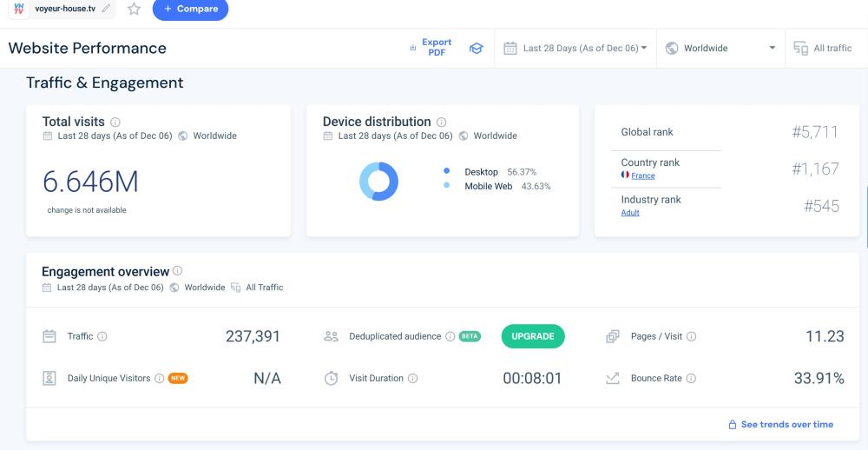Star the website as a favorite
This screenshot has height=450, width=868.
coord(134,9)
